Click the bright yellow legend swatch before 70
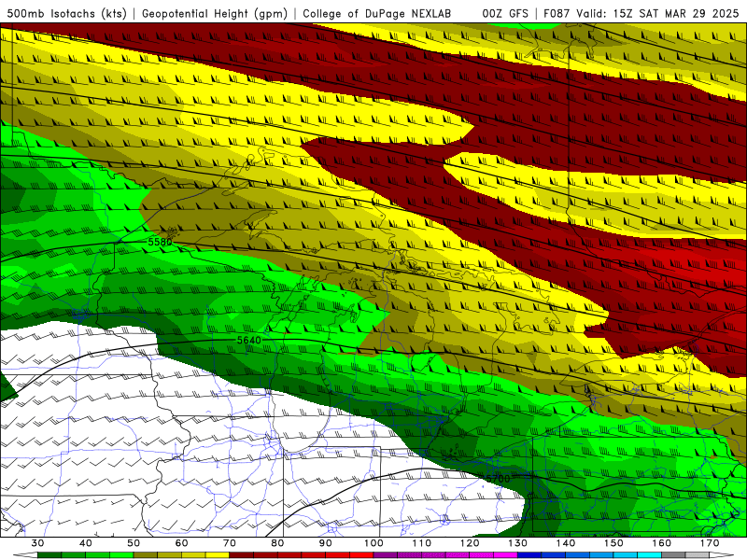Screen dimensions: 747x560 (x=218, y=555)
